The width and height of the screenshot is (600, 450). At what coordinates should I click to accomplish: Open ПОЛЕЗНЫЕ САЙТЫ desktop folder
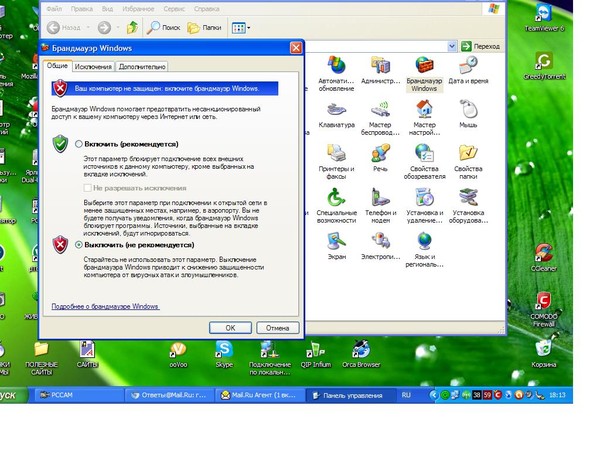coord(41,358)
